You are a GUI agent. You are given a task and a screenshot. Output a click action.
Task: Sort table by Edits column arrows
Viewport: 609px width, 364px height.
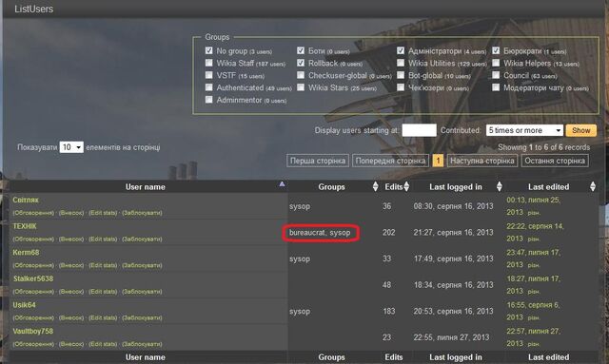(x=406, y=186)
